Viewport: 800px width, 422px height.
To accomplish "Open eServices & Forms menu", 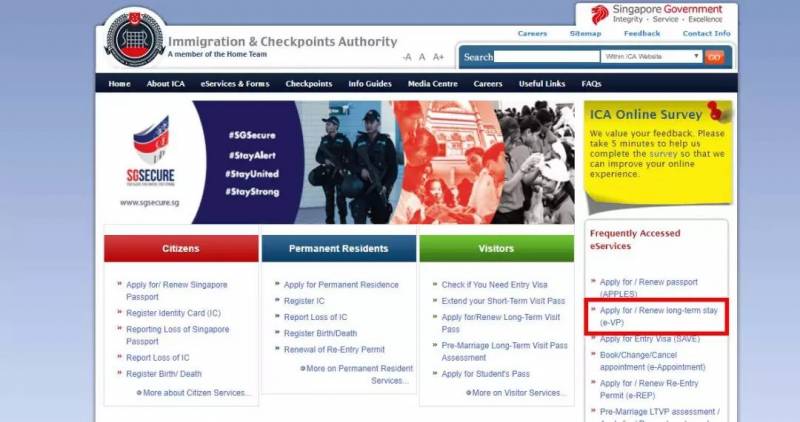I will coord(235,84).
